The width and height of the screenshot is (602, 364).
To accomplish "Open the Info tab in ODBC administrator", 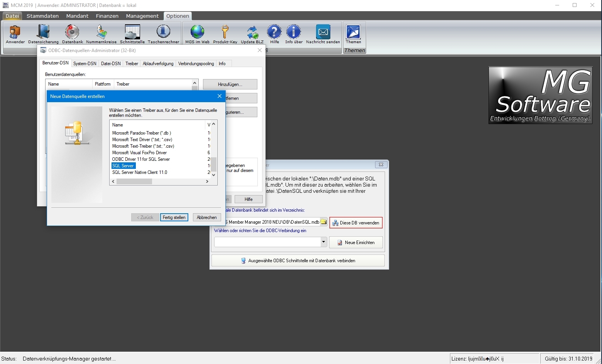I will tap(222, 64).
